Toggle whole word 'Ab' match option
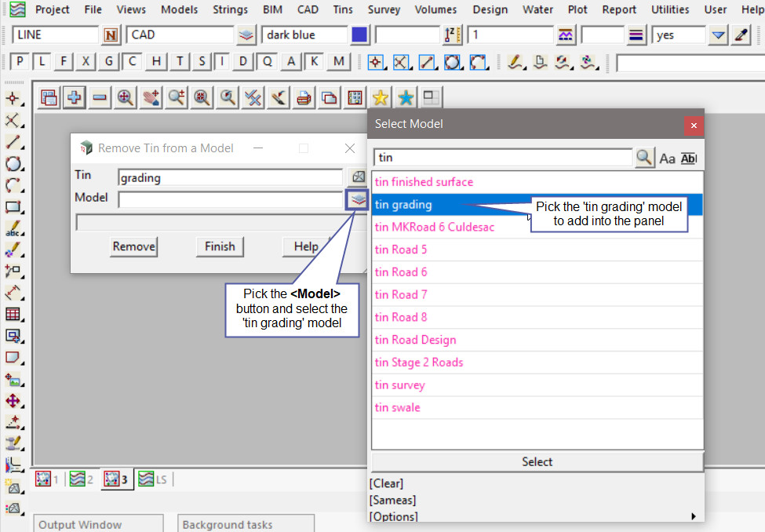 [x=688, y=159]
